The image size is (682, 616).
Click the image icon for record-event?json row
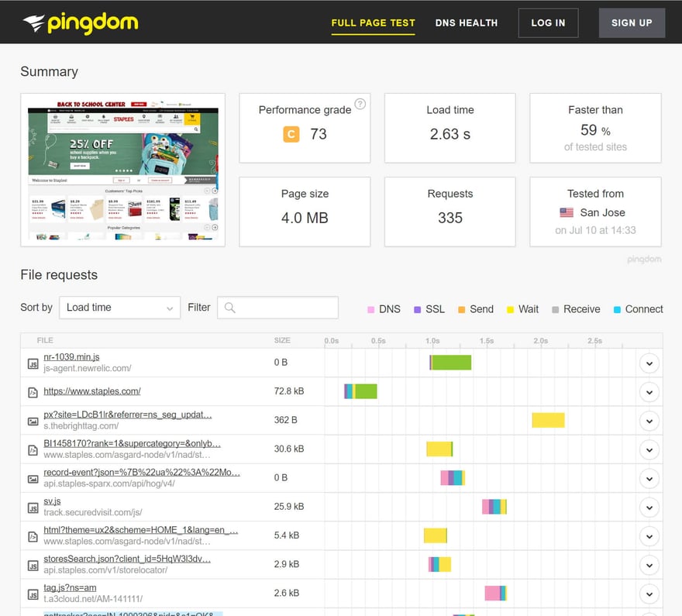[33, 479]
